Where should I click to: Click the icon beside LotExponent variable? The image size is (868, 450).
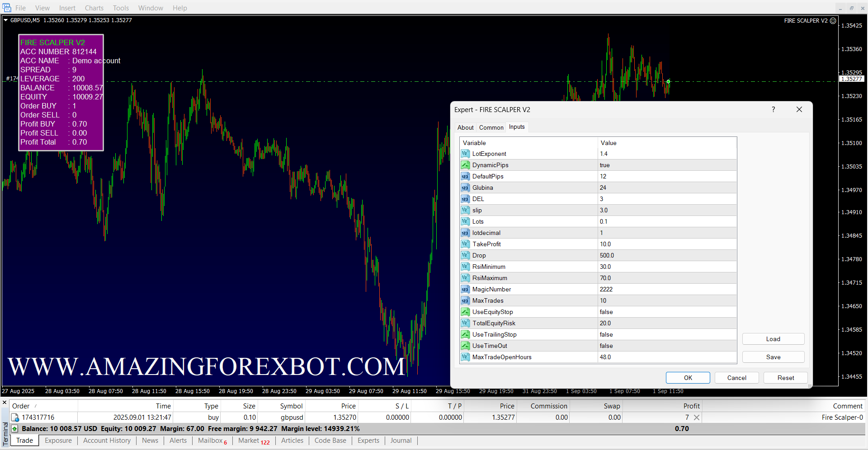point(465,154)
